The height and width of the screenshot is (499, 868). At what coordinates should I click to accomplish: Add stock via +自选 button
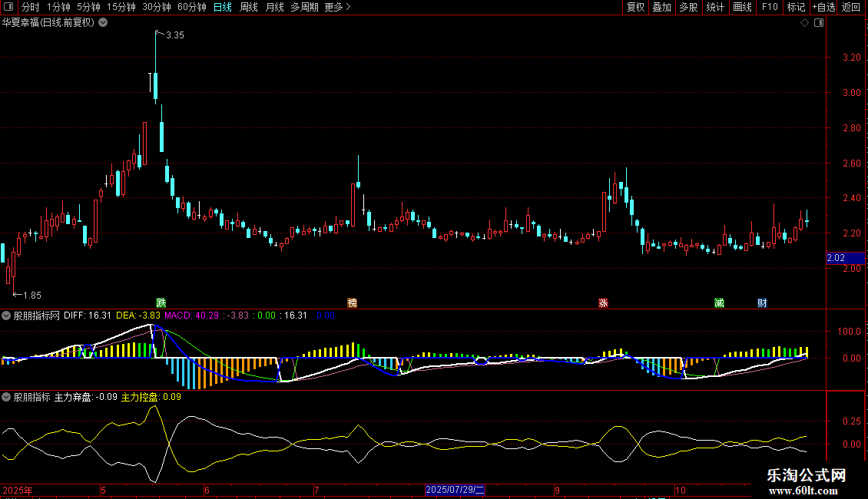click(823, 7)
